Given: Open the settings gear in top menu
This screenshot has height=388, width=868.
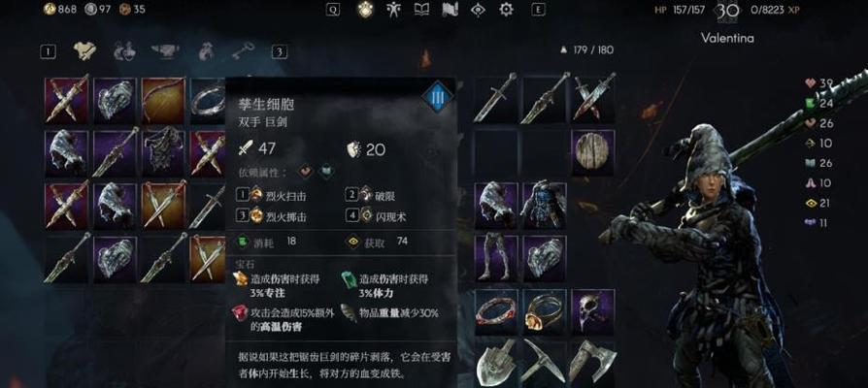Looking at the screenshot, I should point(506,10).
